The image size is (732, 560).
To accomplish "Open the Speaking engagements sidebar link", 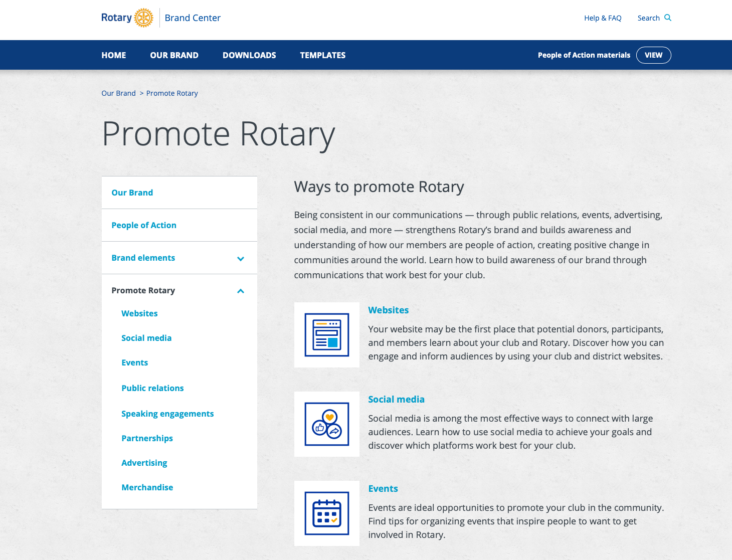I will click(x=167, y=414).
